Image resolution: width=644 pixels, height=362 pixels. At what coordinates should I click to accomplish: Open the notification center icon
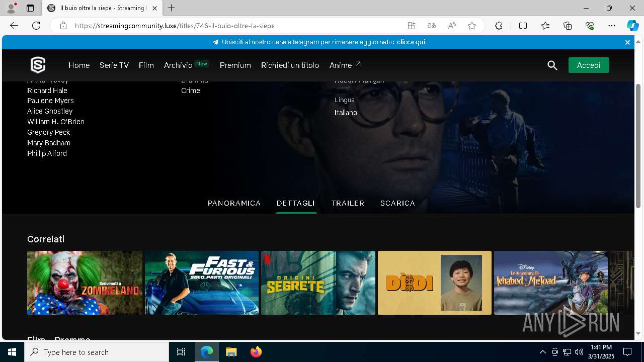(x=627, y=352)
